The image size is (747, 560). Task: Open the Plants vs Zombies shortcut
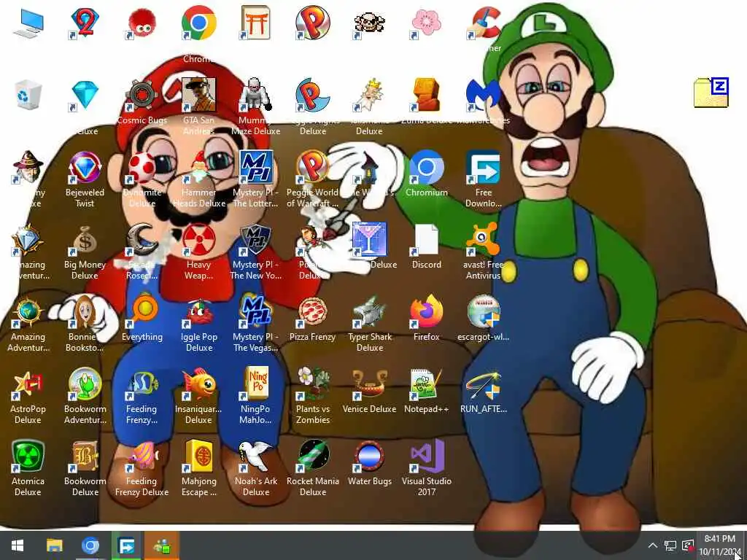(x=312, y=396)
